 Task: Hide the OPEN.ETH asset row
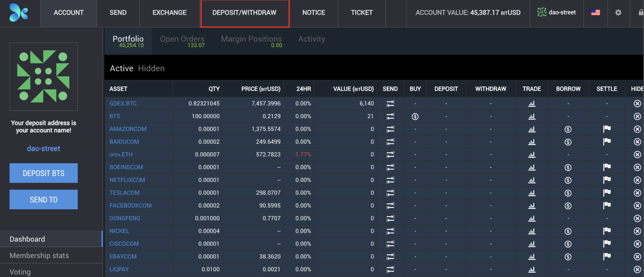tap(637, 154)
